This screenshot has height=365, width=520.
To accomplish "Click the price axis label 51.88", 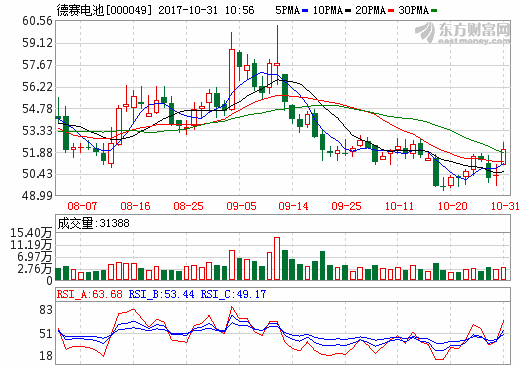I will click(37, 153).
